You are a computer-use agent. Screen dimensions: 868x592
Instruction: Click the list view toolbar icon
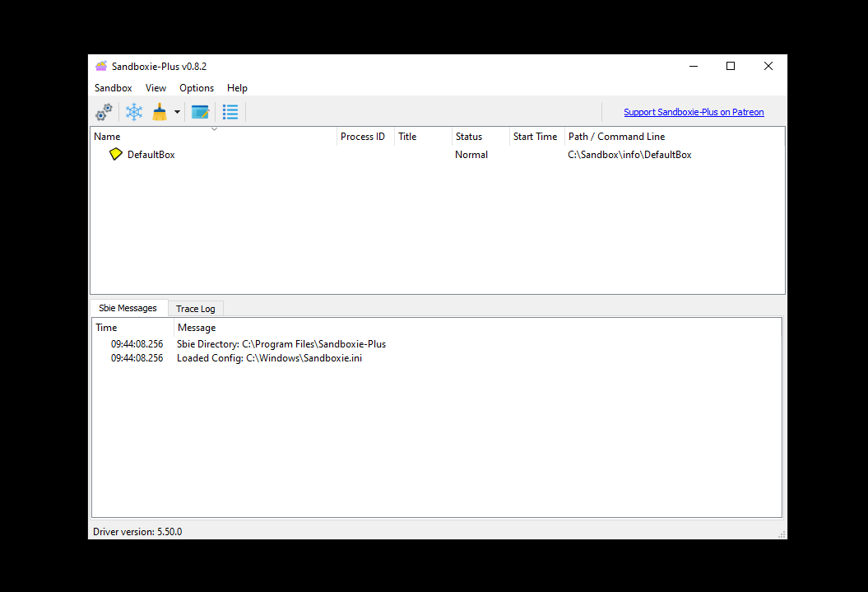[230, 112]
